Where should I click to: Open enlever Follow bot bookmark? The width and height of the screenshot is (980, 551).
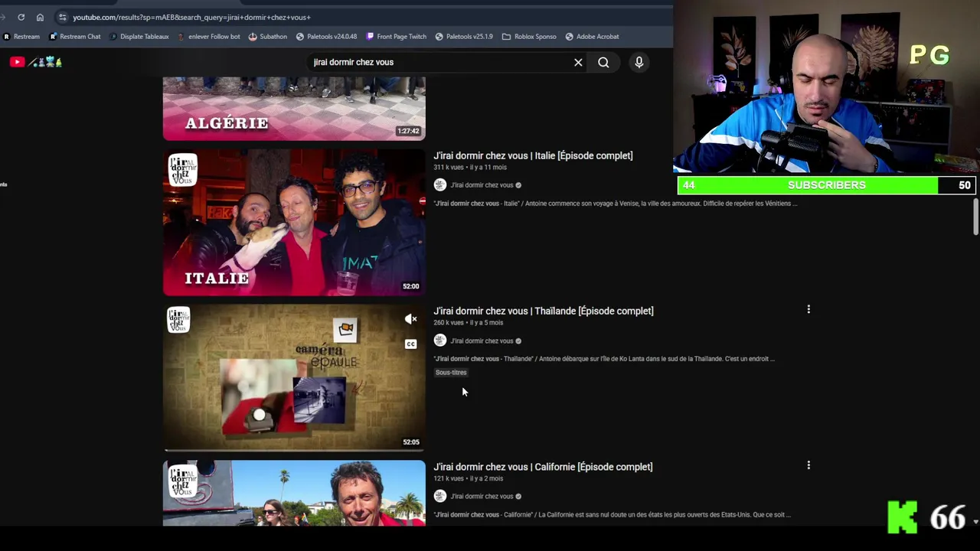208,36
